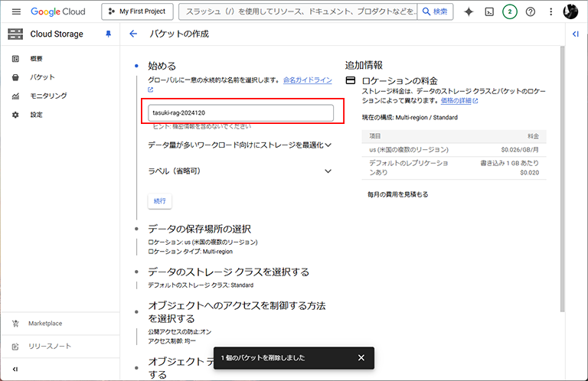The width and height of the screenshot is (588, 381).
Task: Open モニタリング in the sidebar
Action: click(47, 96)
